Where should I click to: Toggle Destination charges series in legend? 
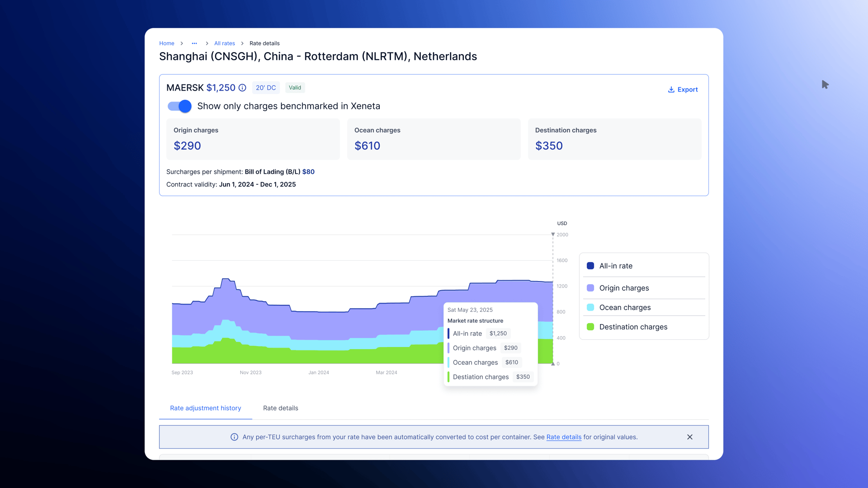pyautogui.click(x=633, y=327)
